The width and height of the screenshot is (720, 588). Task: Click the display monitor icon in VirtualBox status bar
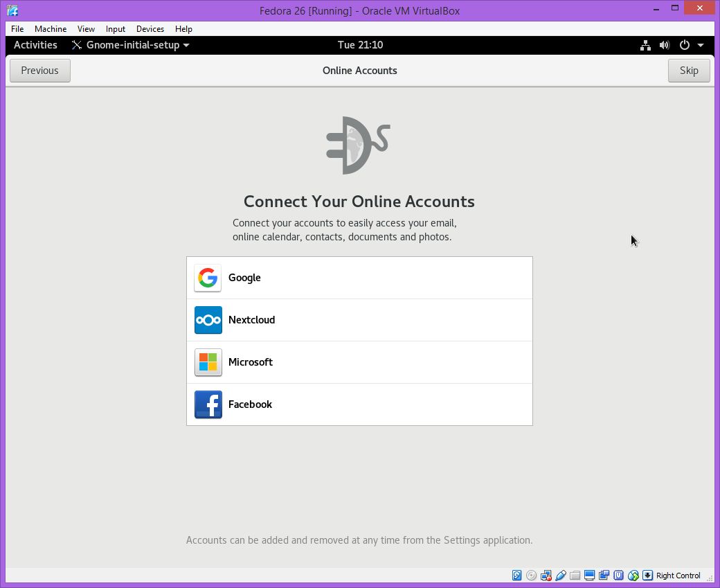coord(590,575)
